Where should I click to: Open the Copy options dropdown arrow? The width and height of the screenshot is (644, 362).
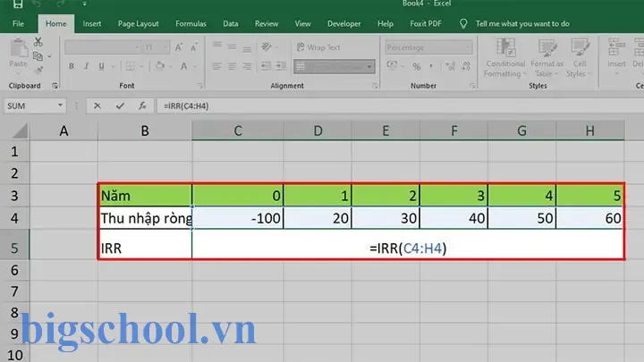point(49,56)
